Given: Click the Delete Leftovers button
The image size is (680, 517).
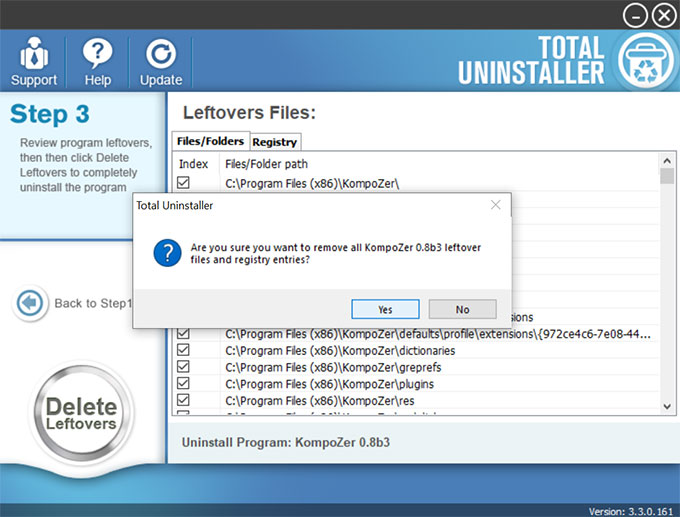Looking at the screenshot, I should [82, 412].
